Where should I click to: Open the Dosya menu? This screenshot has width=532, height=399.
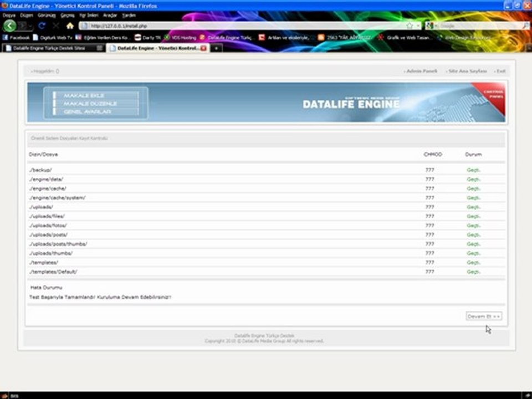click(9, 16)
